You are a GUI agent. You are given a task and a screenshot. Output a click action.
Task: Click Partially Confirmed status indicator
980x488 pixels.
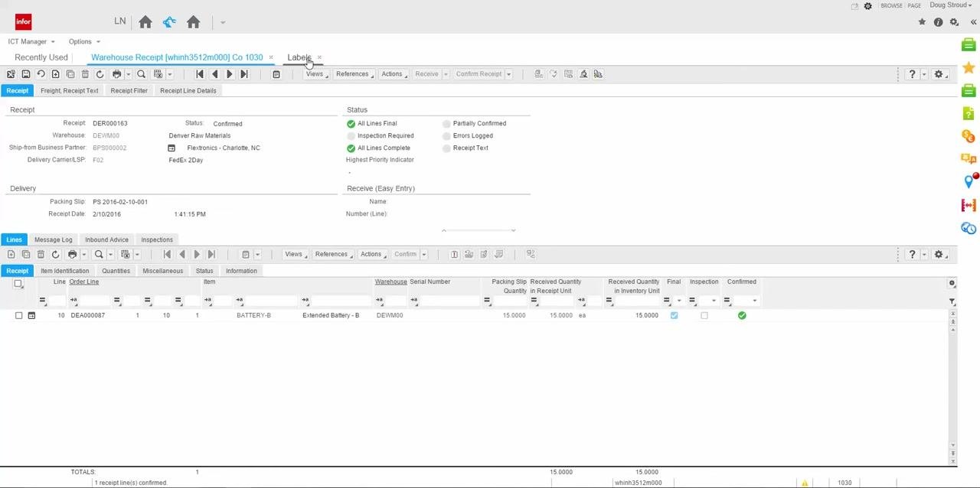[x=446, y=123]
